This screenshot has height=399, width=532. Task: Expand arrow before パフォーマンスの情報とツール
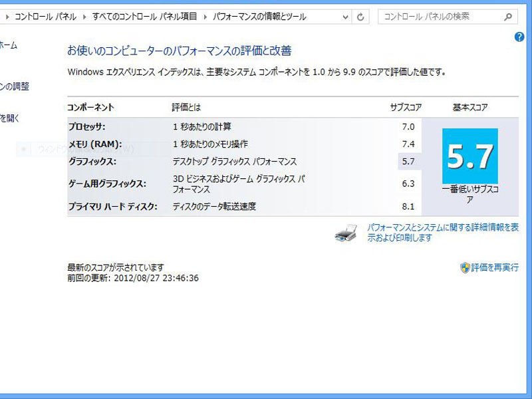coord(205,17)
